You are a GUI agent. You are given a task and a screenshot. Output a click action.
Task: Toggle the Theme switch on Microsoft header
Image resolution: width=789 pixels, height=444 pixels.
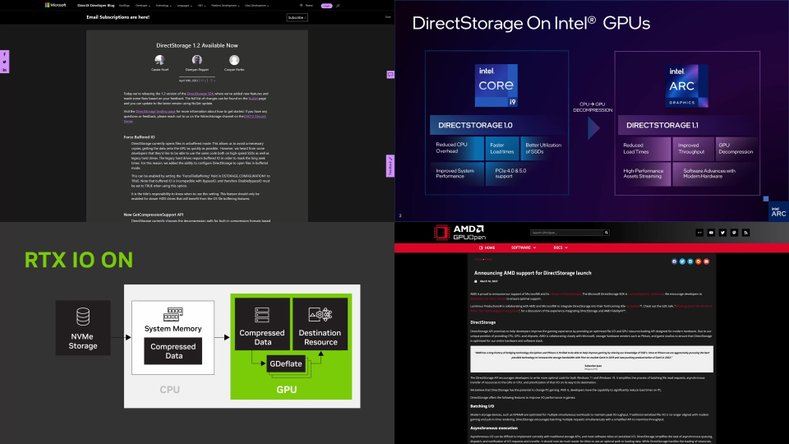click(307, 6)
